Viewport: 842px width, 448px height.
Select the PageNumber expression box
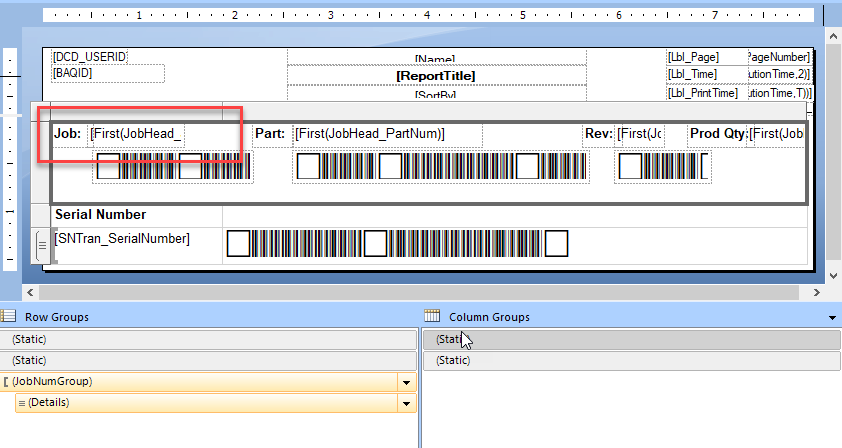(x=780, y=57)
